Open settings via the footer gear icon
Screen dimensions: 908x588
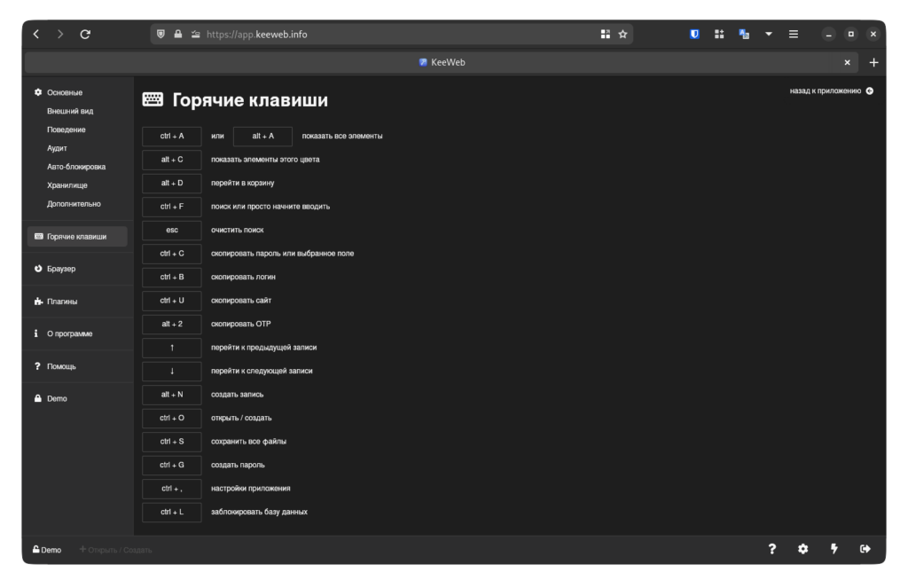tap(802, 549)
